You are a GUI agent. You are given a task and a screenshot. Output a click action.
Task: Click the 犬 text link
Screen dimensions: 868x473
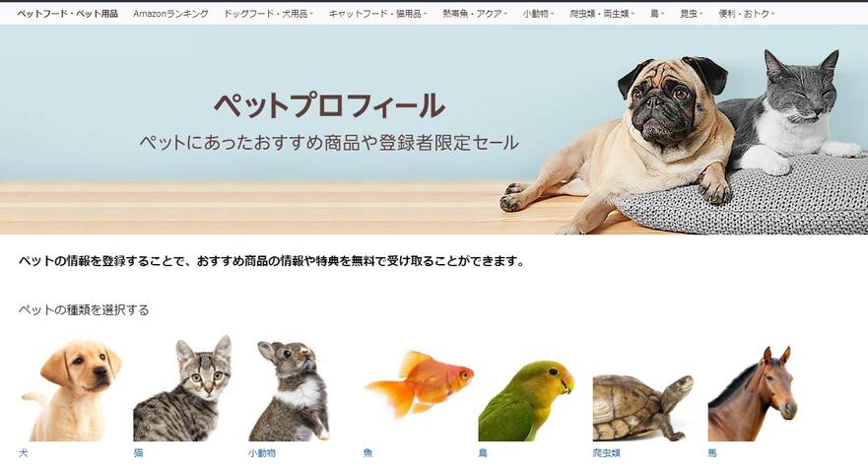[x=24, y=453]
